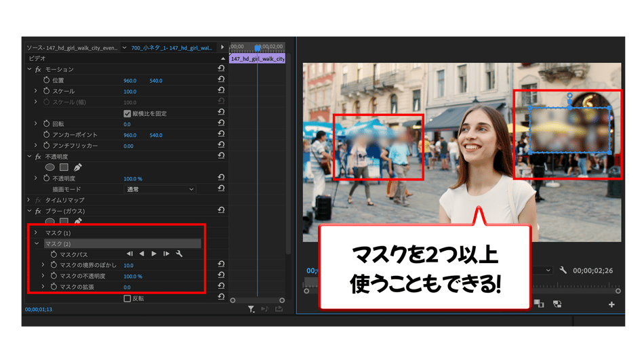The height and width of the screenshot is (362, 644).
Task: Click the plus button editor icon
Action: coord(611,305)
